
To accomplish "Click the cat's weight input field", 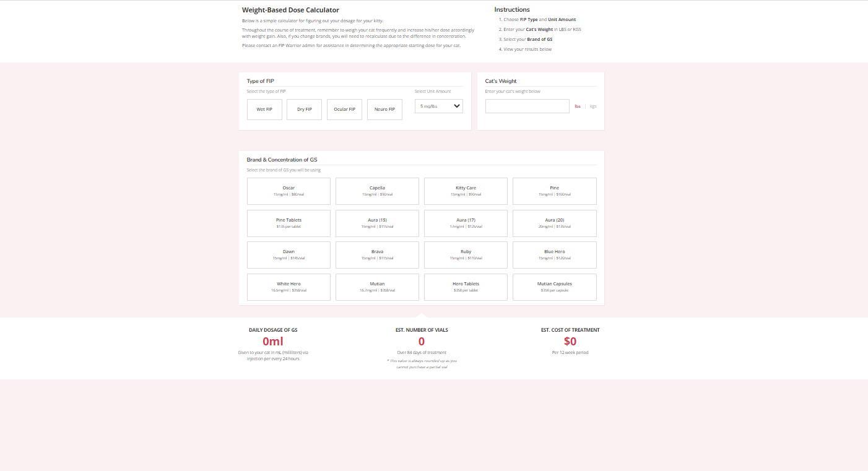I will coord(527,106).
